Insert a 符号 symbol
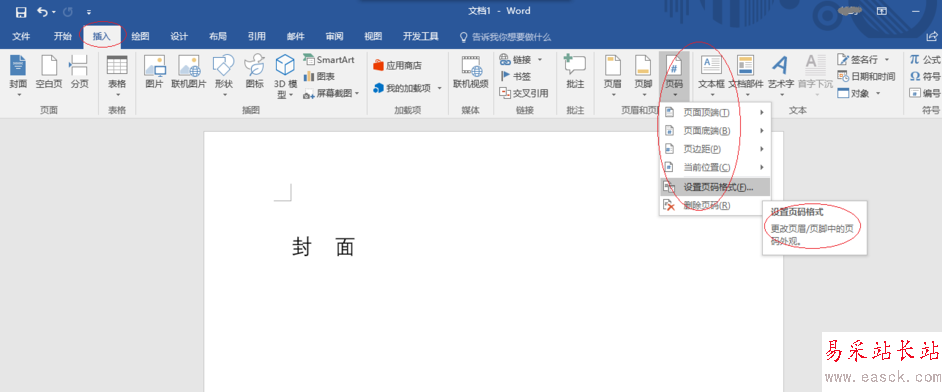The width and height of the screenshot is (942, 392). point(925,76)
